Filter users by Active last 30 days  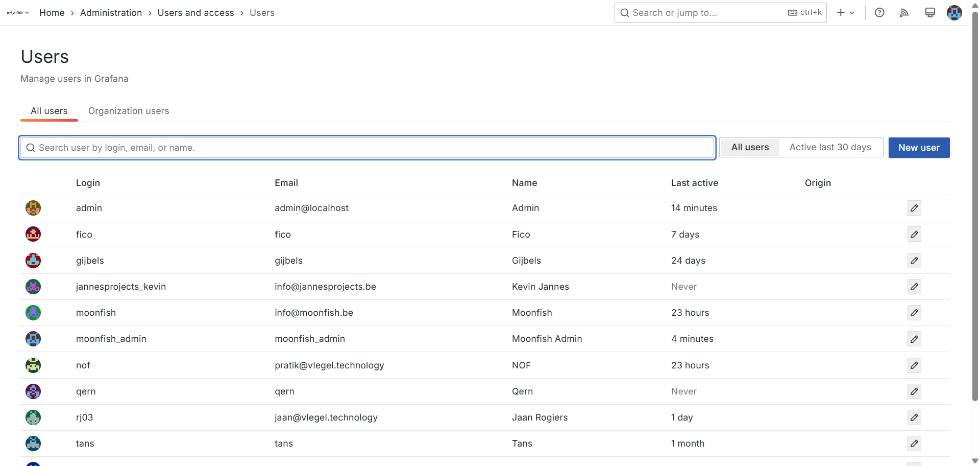pos(830,147)
